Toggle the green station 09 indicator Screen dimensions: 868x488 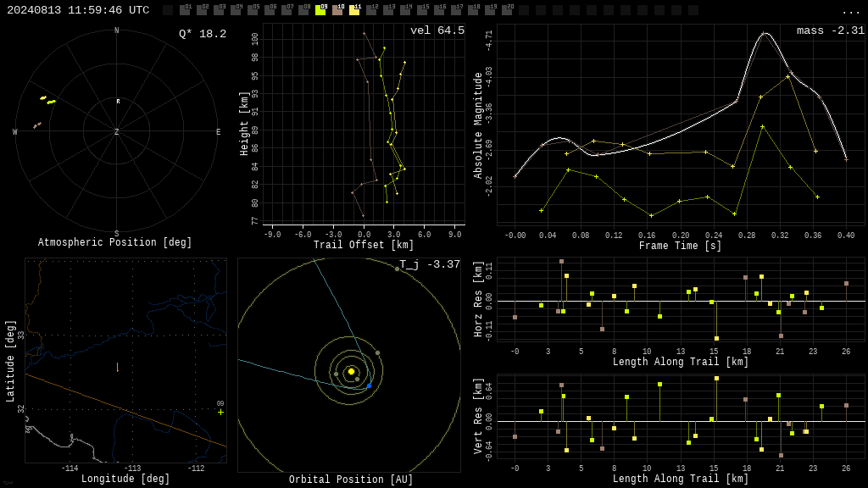[x=320, y=9]
